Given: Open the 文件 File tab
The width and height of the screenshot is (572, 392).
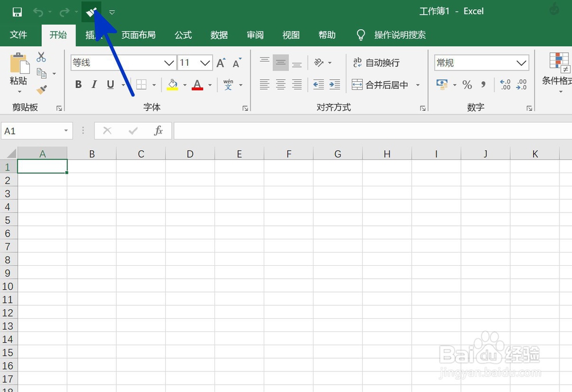Looking at the screenshot, I should [18, 35].
